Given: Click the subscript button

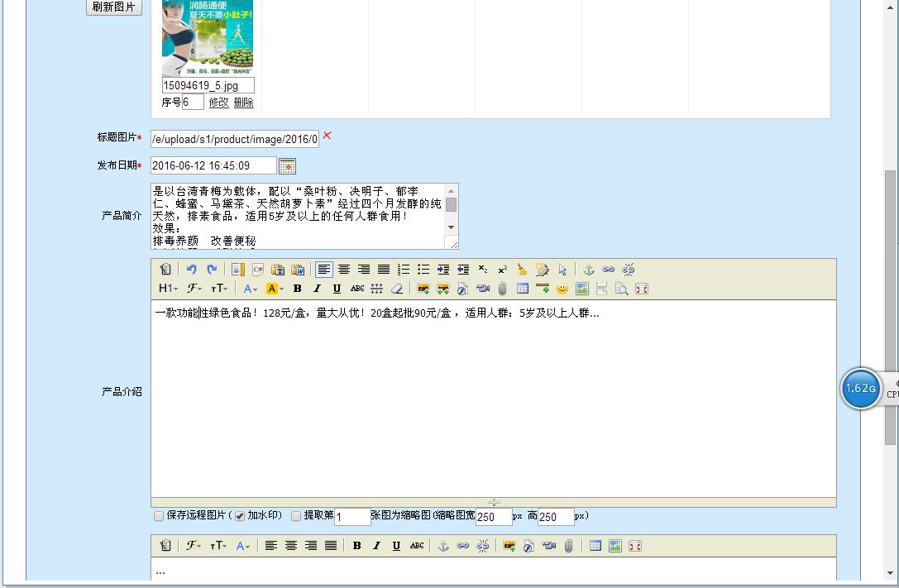Looking at the screenshot, I should pos(483,270).
